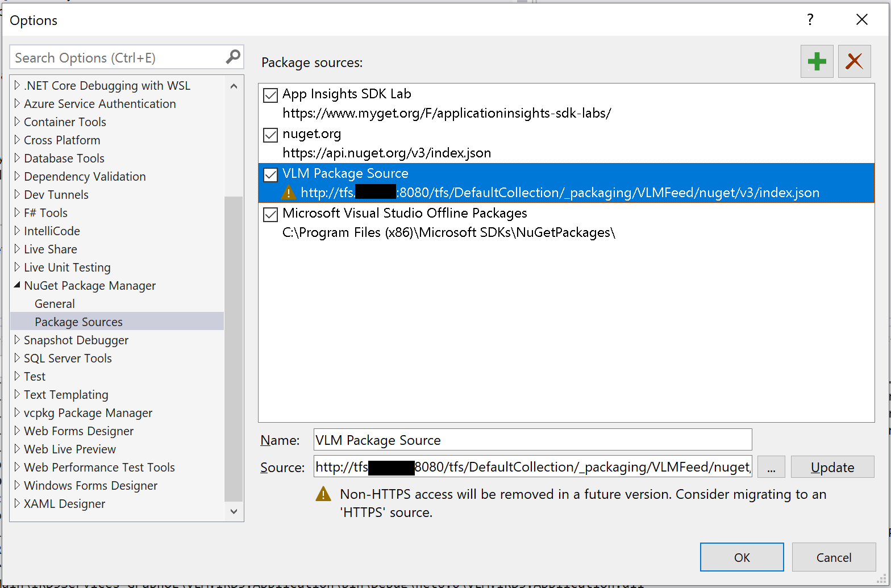Select Live Unit Testing category
This screenshot has height=588, width=891.
67,267
